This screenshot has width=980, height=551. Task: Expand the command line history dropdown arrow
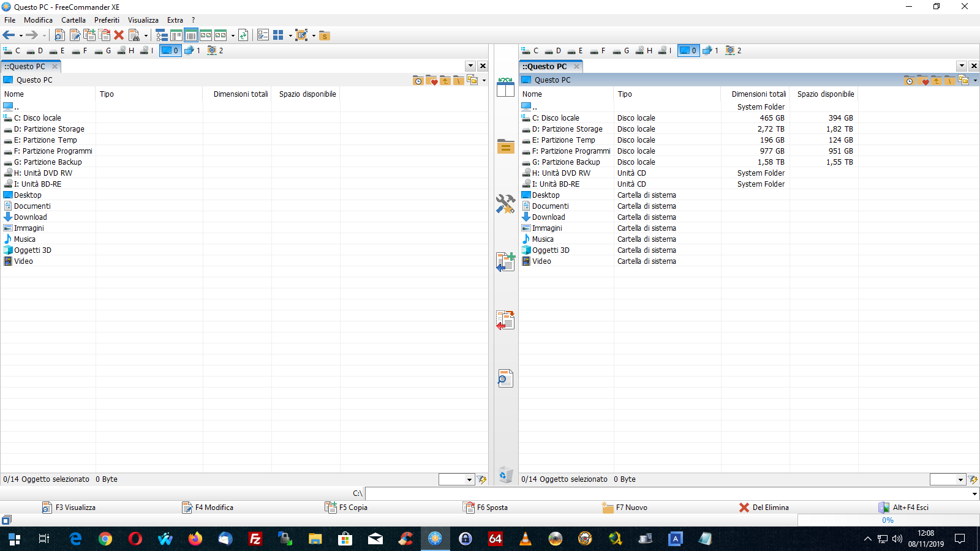click(x=974, y=493)
